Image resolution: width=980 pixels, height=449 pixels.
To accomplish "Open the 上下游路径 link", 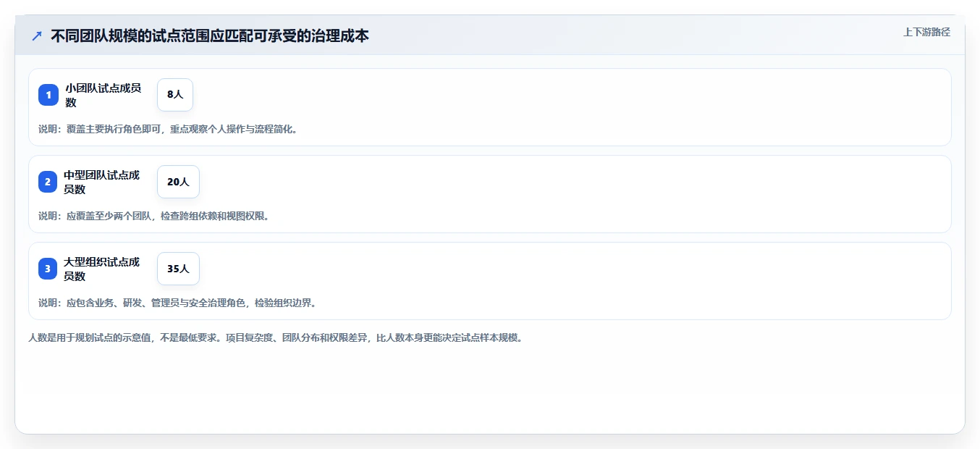I will click(926, 32).
